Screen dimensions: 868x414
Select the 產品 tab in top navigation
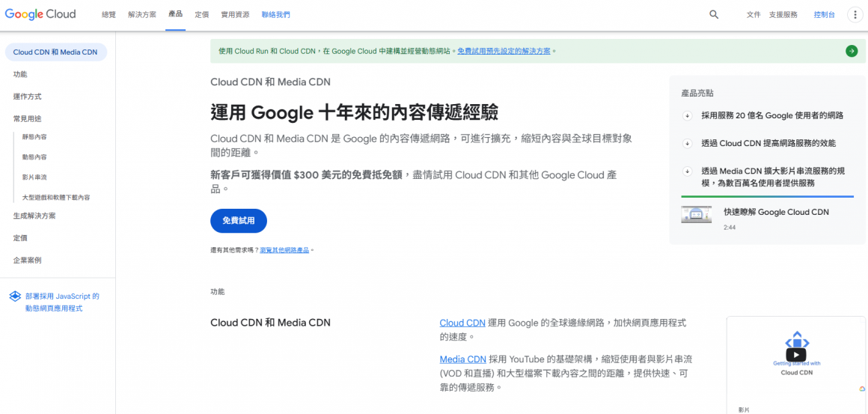click(176, 14)
